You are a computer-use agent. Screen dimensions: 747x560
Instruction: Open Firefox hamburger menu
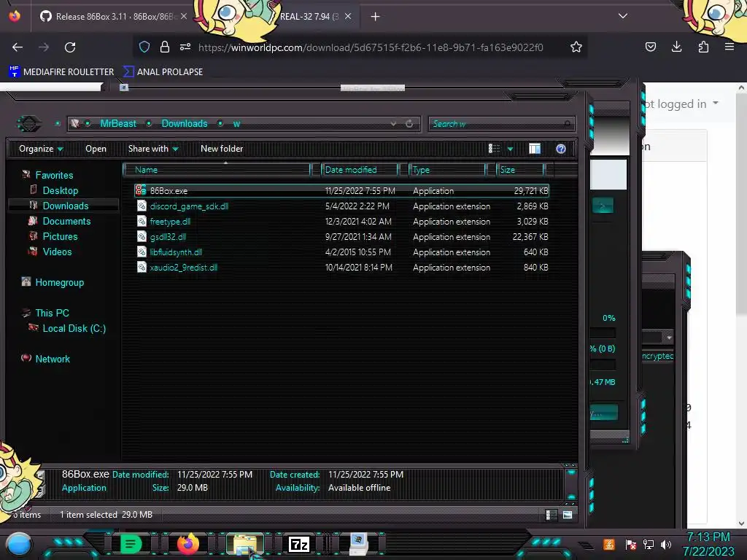pos(729,47)
